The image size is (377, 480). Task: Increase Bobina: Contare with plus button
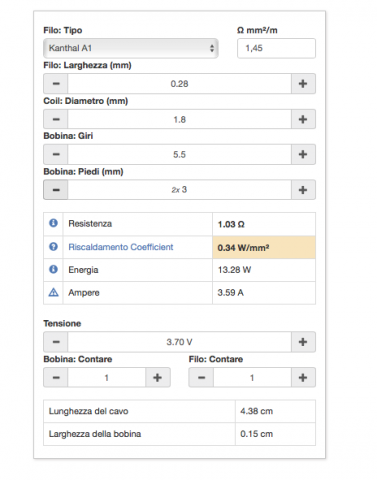tap(158, 378)
